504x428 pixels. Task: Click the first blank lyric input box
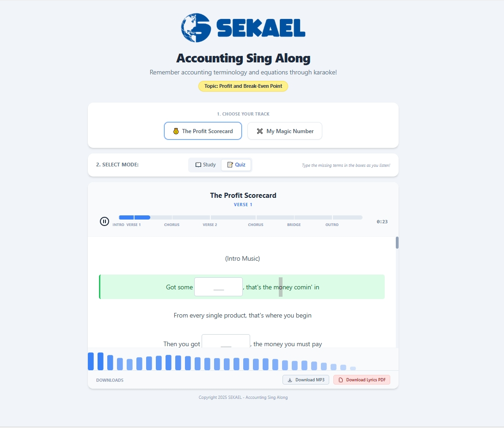click(218, 287)
